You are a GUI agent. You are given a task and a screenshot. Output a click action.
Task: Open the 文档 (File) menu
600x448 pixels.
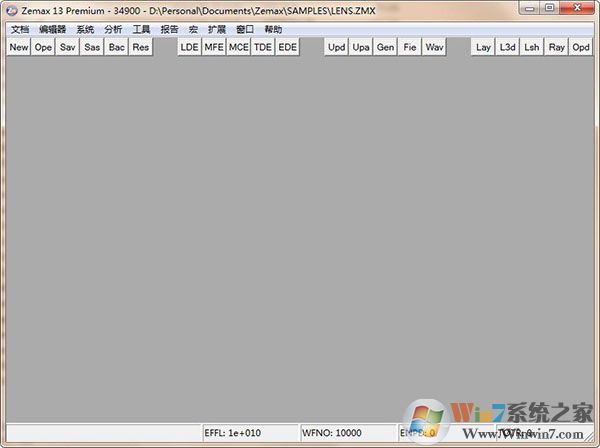pos(20,29)
